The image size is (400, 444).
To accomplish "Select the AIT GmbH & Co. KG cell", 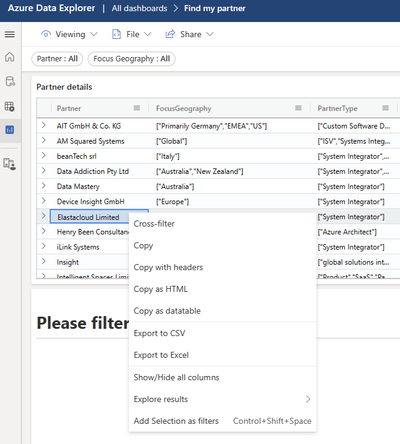I will coord(99,126).
